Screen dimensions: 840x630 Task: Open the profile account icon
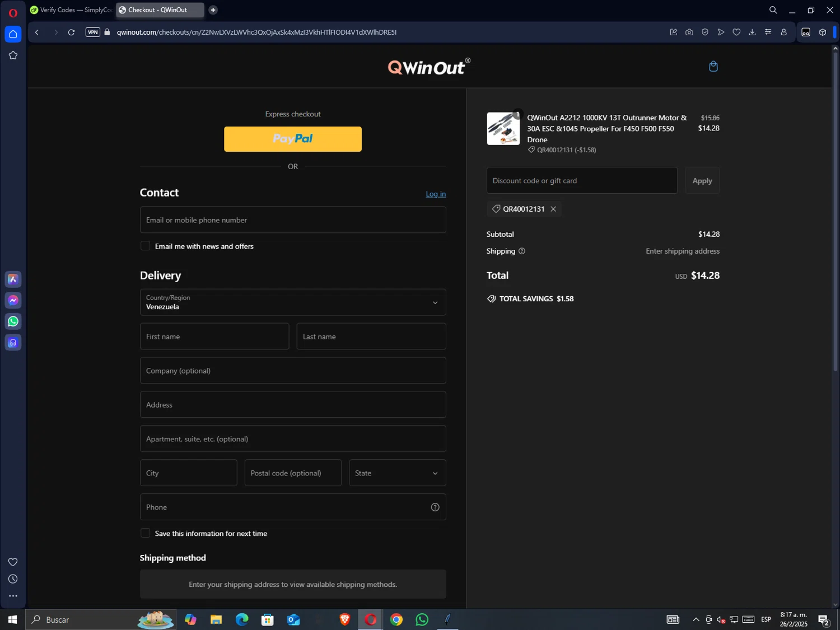pyautogui.click(x=783, y=32)
